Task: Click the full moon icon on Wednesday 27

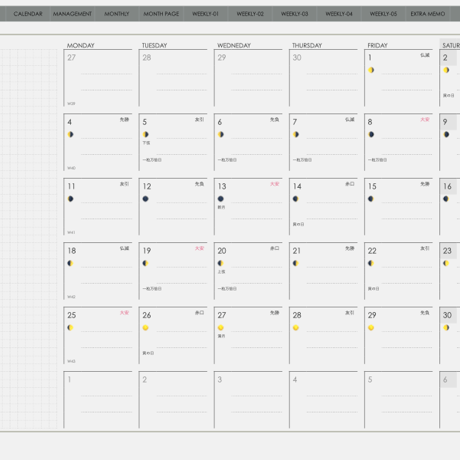Action: coord(221,328)
